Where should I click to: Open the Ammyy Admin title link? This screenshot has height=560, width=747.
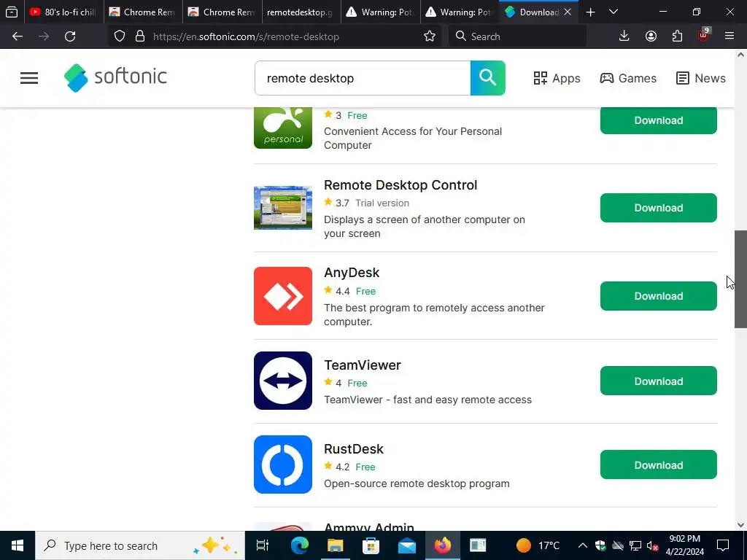click(x=368, y=526)
